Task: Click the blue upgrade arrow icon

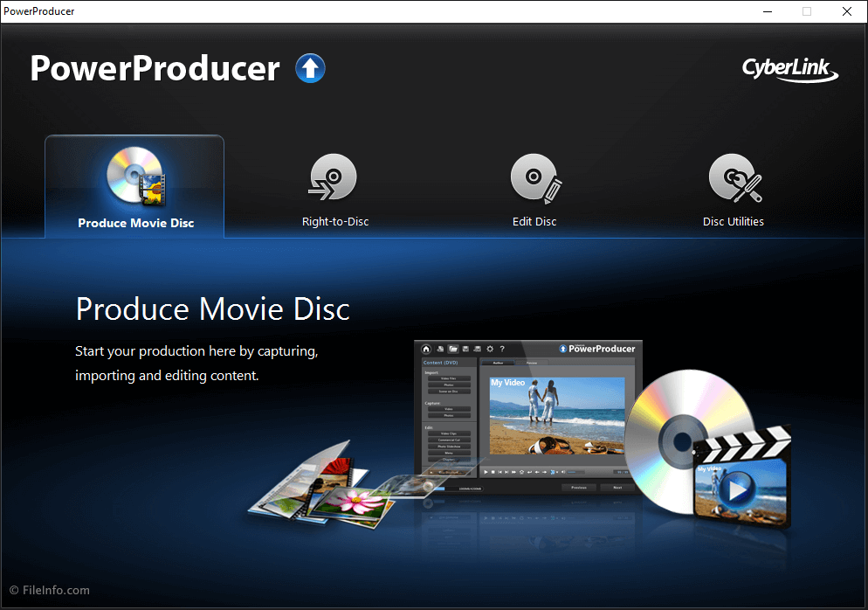Action: (310, 69)
